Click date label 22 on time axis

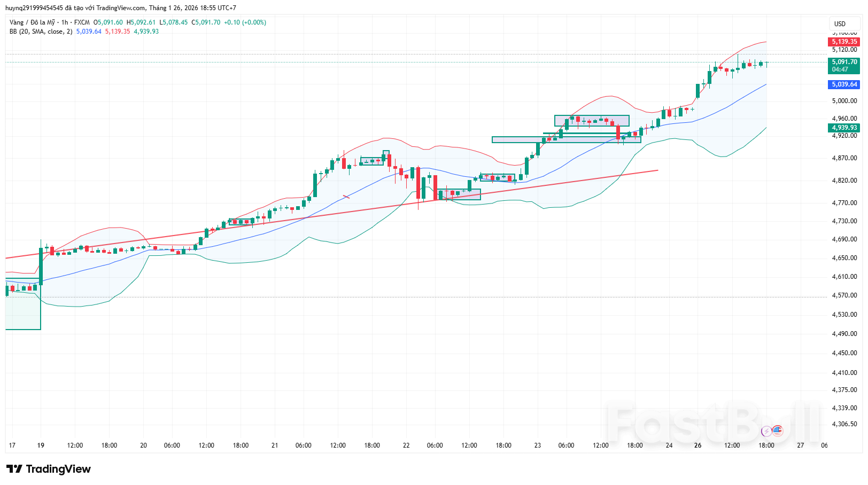click(406, 445)
